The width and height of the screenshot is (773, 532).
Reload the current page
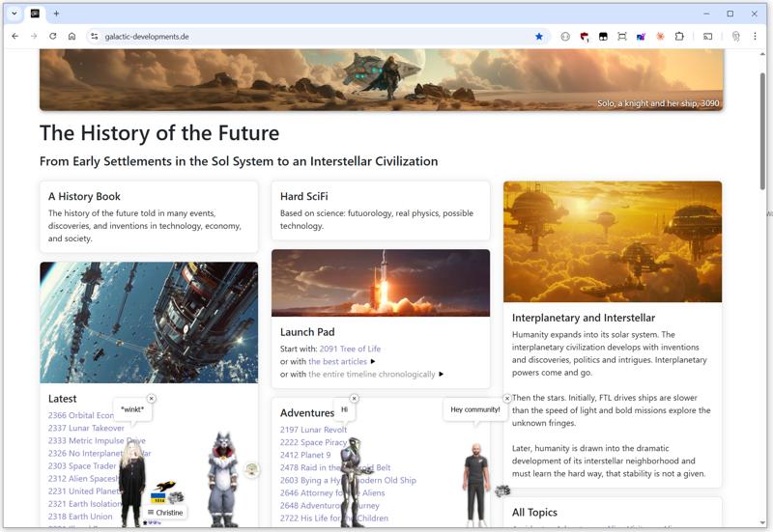[x=52, y=36]
